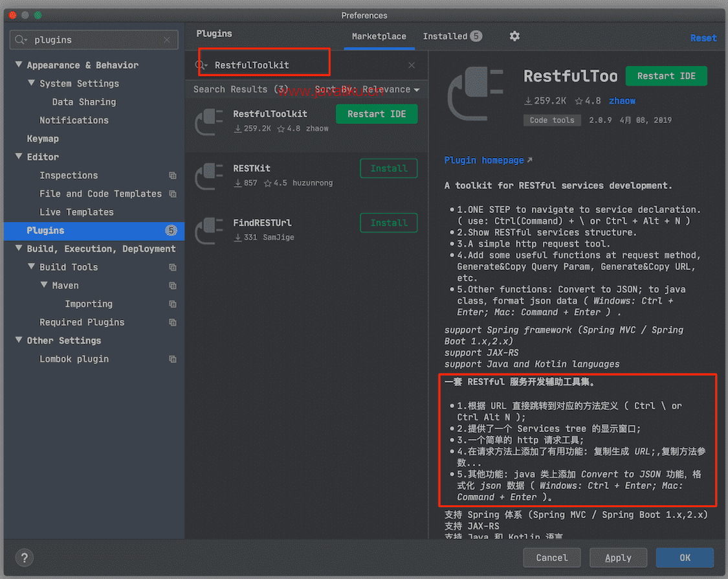Screen dimensions: 728x579
Task: Click project-level icon next to Maven
Action: coord(173,286)
